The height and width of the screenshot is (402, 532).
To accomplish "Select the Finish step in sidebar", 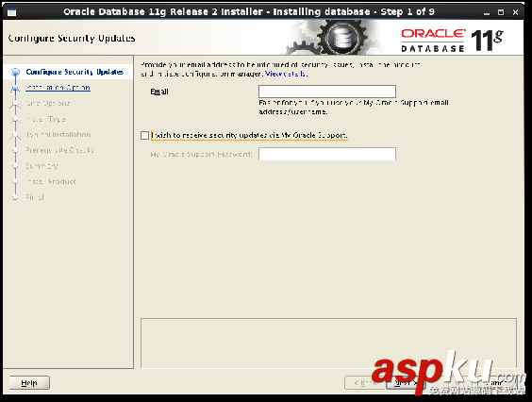I will [x=35, y=197].
